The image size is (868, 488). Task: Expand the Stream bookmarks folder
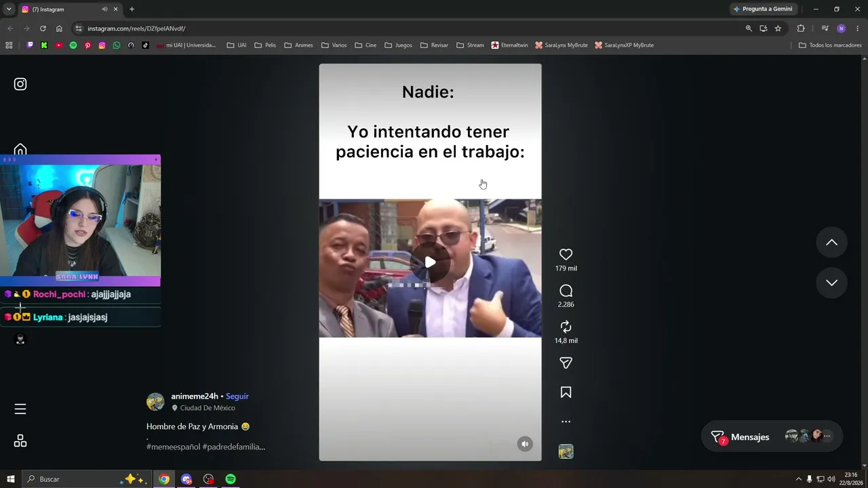[x=470, y=45]
